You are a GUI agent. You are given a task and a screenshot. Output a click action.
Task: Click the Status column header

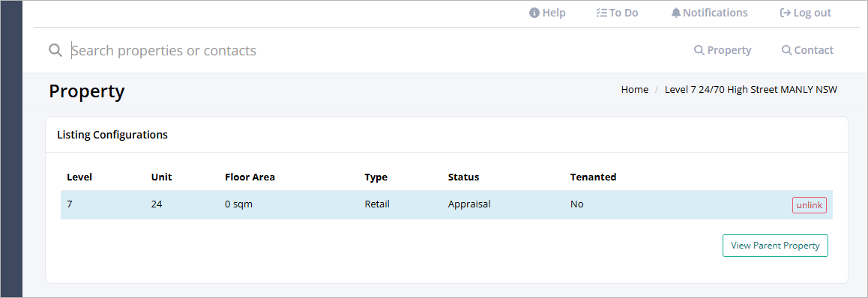[x=463, y=177]
